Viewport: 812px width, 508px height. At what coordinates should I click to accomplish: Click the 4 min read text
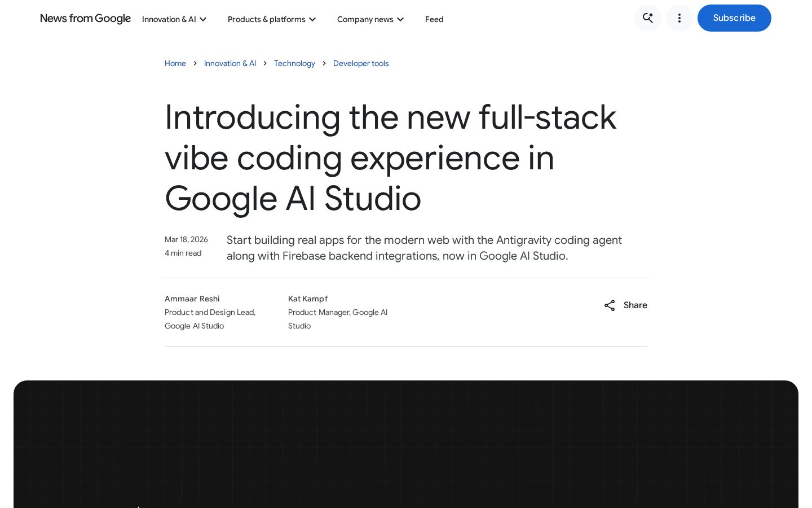[x=183, y=253]
